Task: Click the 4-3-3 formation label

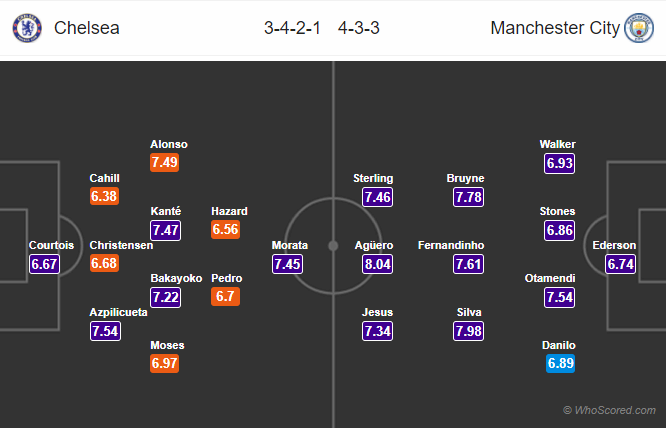Action: (359, 28)
